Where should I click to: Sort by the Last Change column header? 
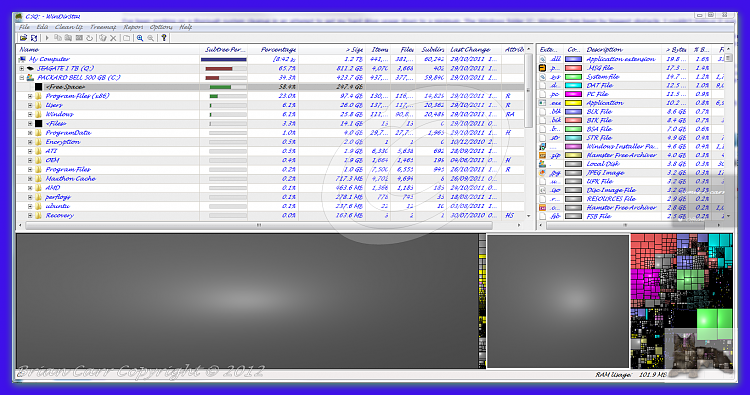pos(474,50)
